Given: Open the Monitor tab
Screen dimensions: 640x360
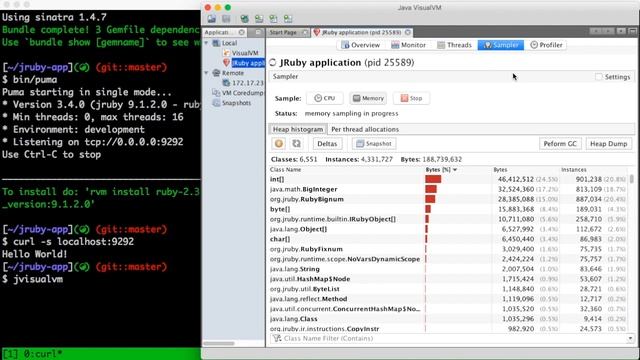Looking at the screenshot, I should (409, 45).
